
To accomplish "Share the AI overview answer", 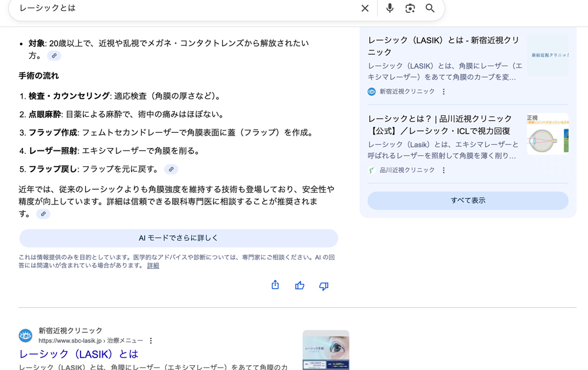I will coord(275,285).
